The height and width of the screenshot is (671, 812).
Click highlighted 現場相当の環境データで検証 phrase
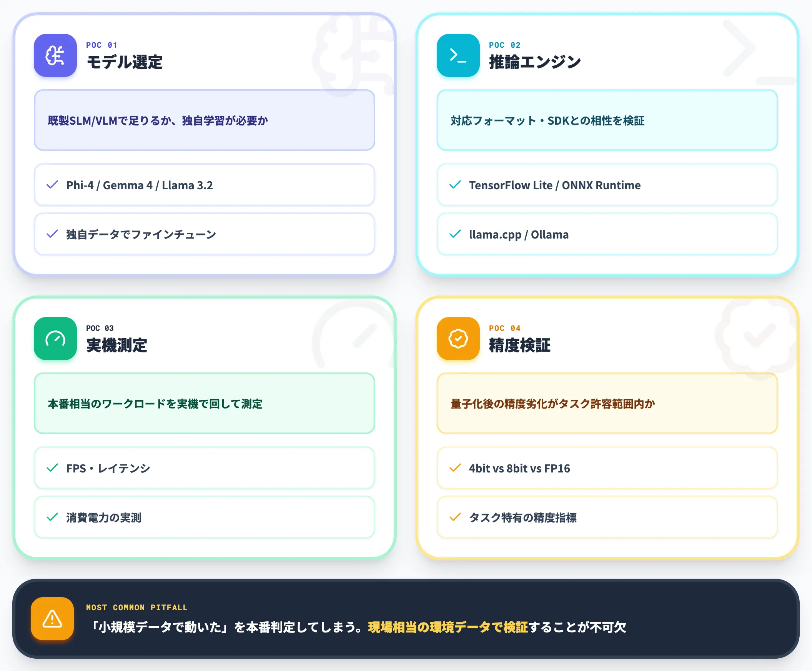point(448,627)
